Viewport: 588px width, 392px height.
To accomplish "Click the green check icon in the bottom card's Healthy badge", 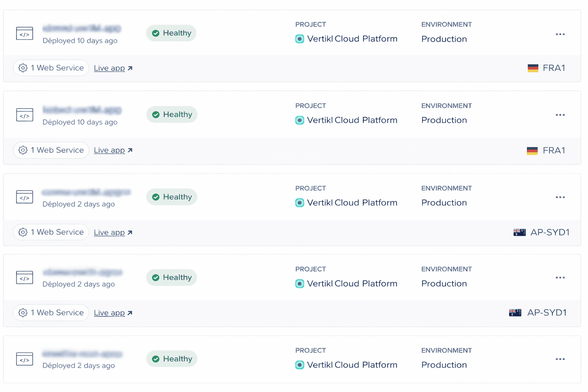I will (156, 359).
